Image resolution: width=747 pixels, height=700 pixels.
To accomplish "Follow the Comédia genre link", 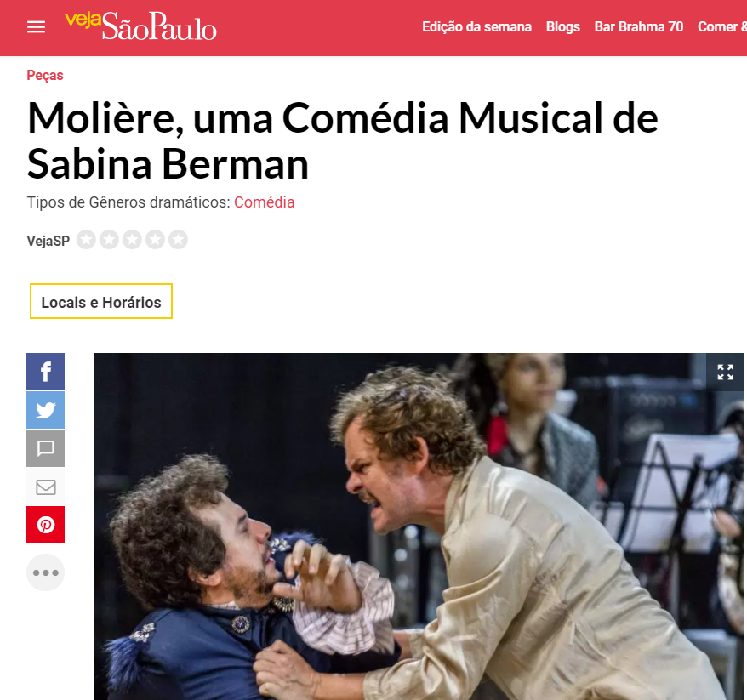I will tap(264, 202).
